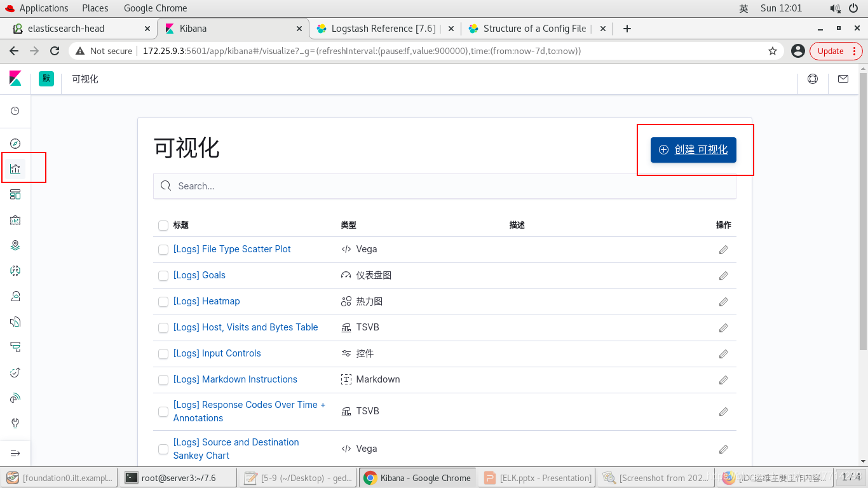Open the Google Chrome top-bar menu
868x488 pixels.
[x=155, y=8]
